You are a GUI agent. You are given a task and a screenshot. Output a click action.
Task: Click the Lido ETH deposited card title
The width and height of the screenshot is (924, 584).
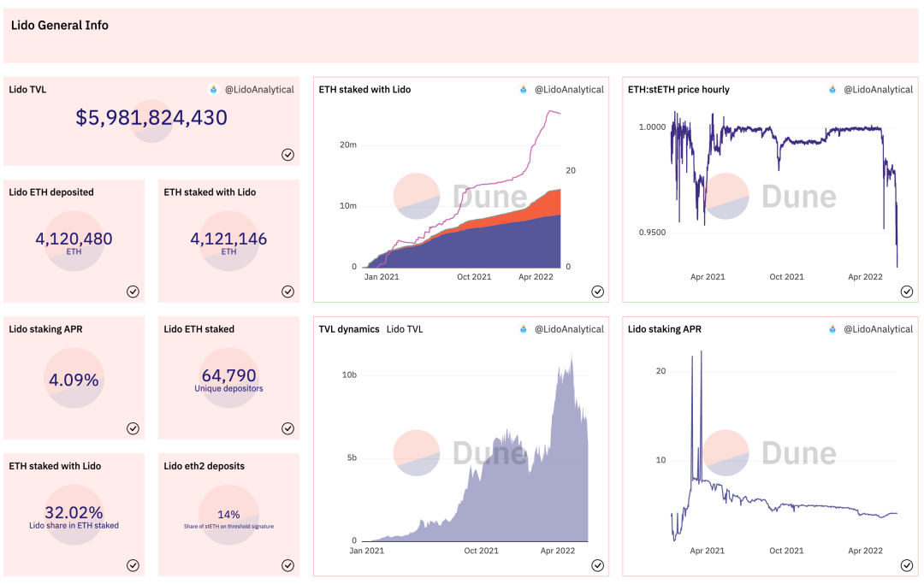(x=51, y=192)
